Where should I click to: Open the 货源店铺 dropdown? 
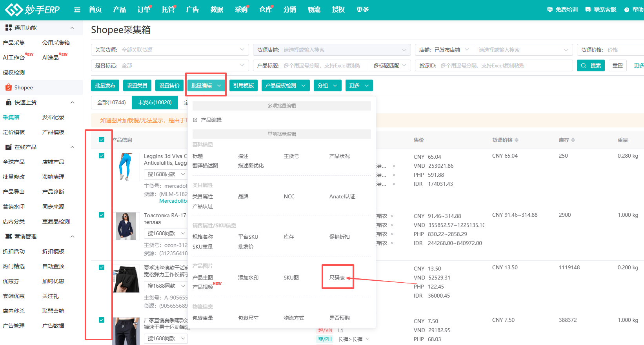(332, 50)
